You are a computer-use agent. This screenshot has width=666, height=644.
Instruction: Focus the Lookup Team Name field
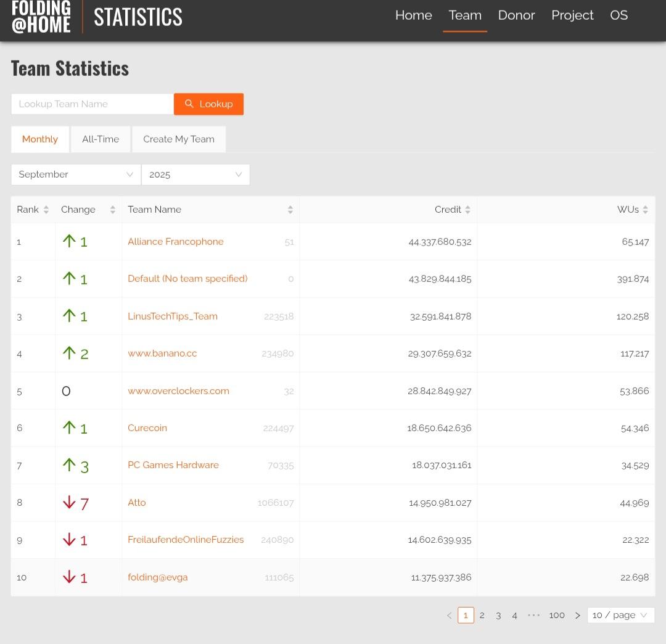tap(92, 104)
